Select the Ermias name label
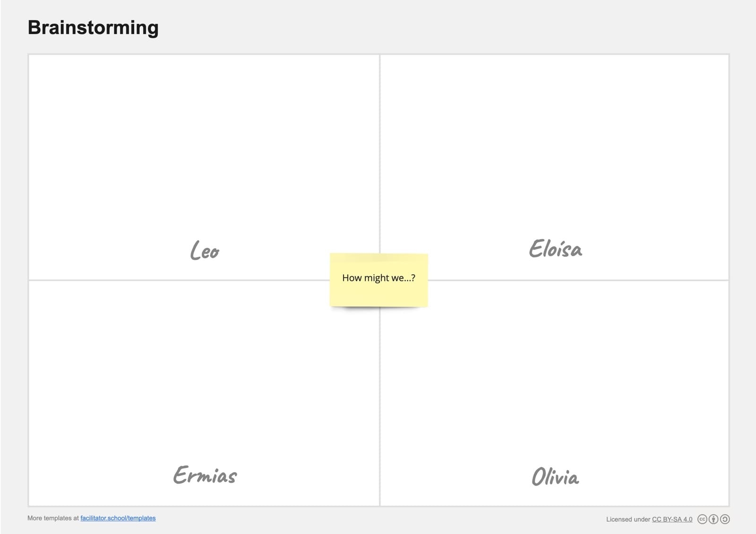The height and width of the screenshot is (534, 756). [x=205, y=475]
